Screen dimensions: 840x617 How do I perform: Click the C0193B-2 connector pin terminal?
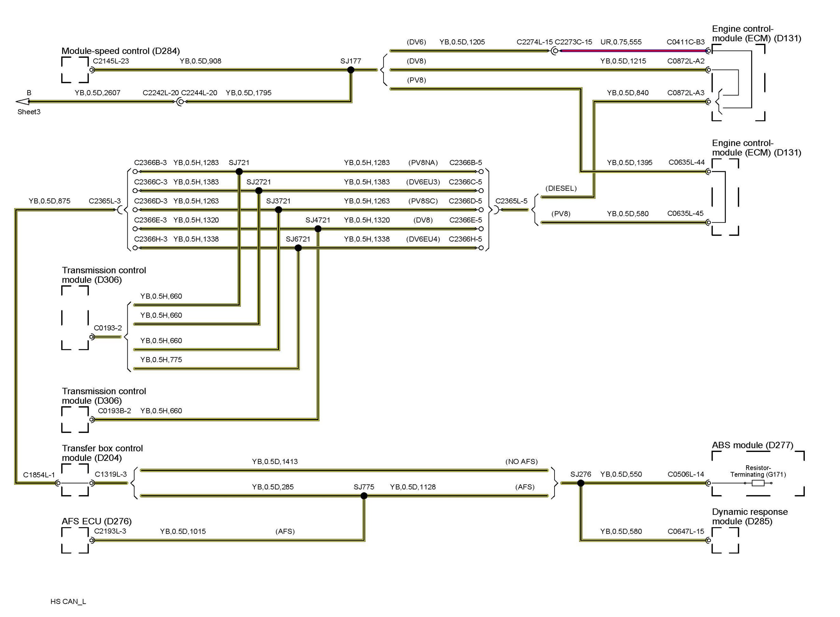point(92,420)
